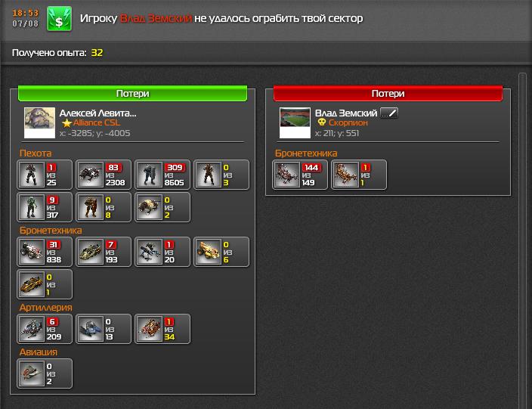Select artillery unit 1 of 34
The image size is (532, 409).
pyautogui.click(x=162, y=329)
